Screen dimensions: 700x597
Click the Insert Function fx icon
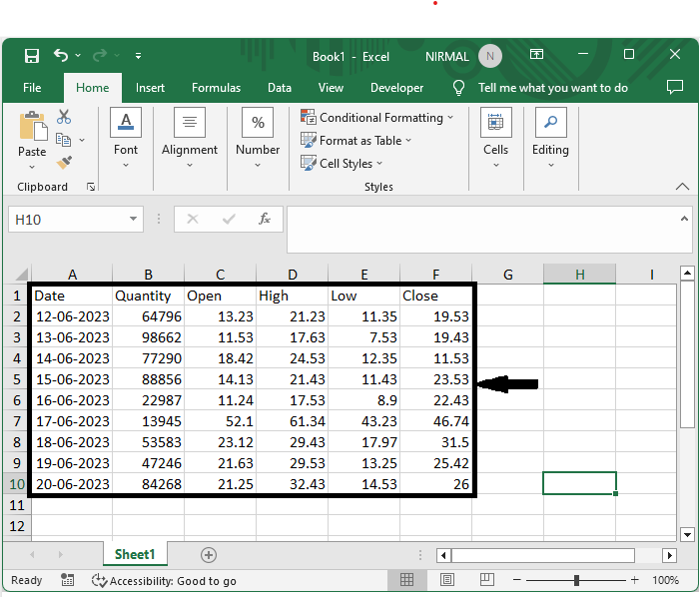click(265, 219)
